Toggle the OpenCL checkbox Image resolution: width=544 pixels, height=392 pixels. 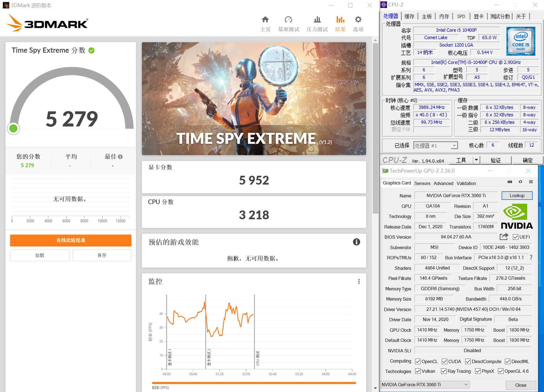(x=418, y=361)
